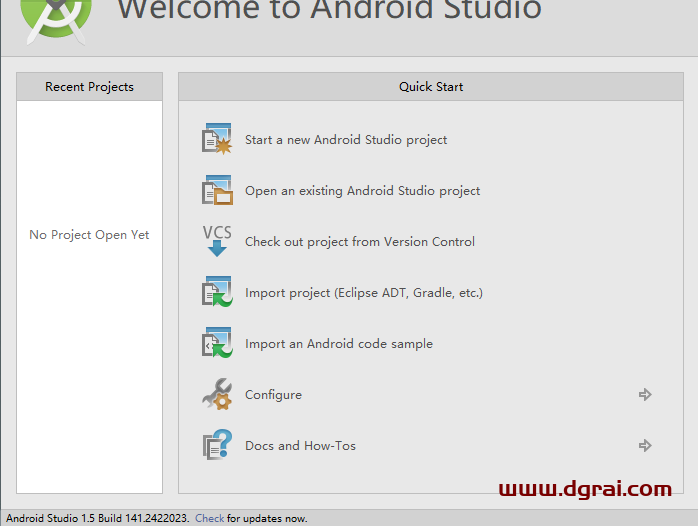This screenshot has width=698, height=526.
Task: Click the VCS checkout arrow icon
Action: click(x=217, y=241)
